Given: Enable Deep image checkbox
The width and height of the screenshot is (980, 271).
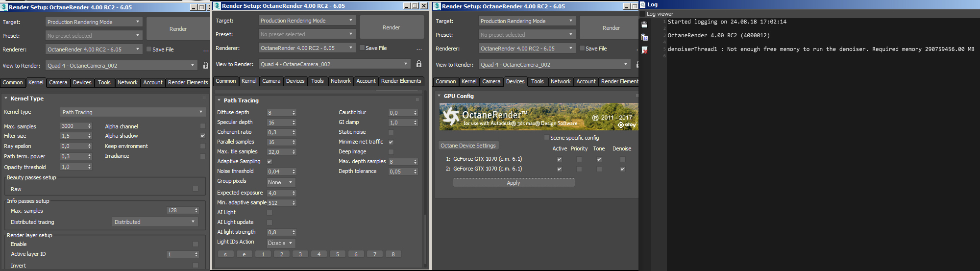Looking at the screenshot, I should pyautogui.click(x=391, y=152).
